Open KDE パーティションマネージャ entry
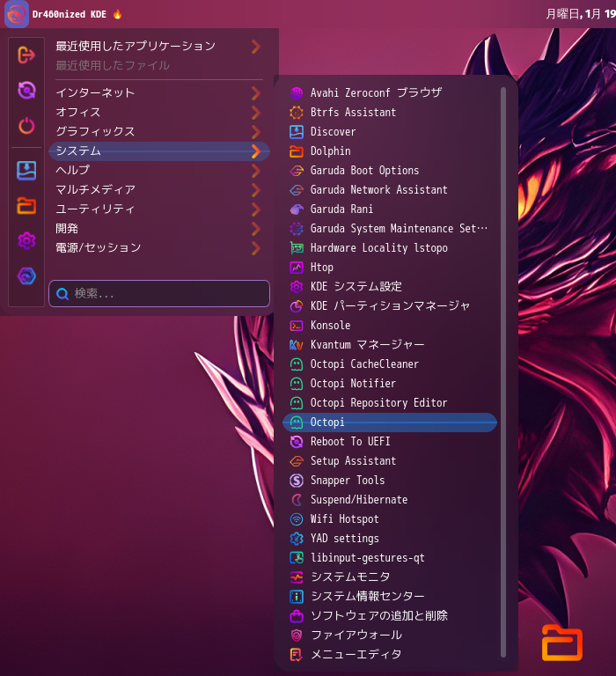Image resolution: width=616 pixels, height=676 pixels. click(x=390, y=306)
